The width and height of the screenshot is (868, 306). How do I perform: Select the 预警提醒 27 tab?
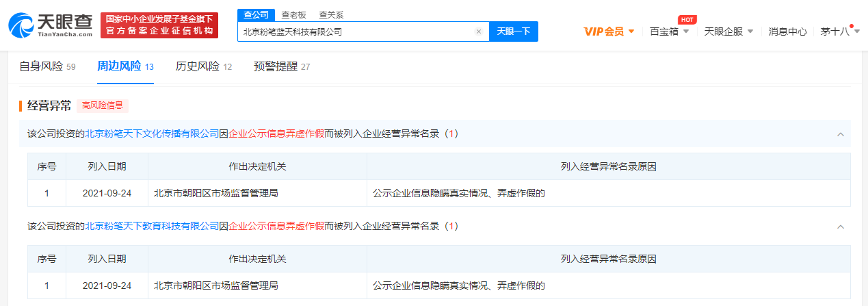pyautogui.click(x=282, y=66)
